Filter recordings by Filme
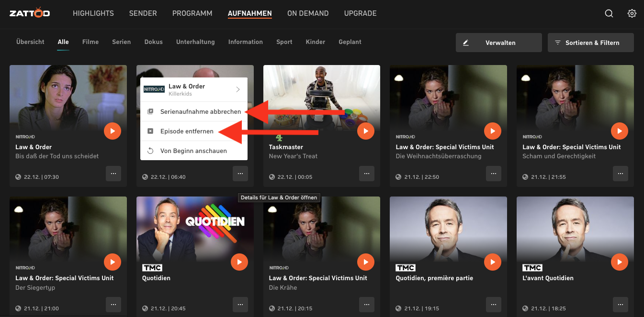 [90, 42]
